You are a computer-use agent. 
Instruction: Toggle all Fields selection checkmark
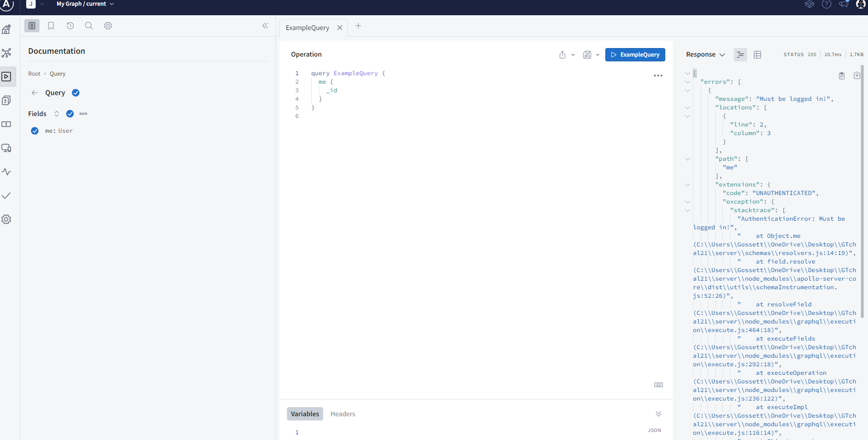coord(70,114)
